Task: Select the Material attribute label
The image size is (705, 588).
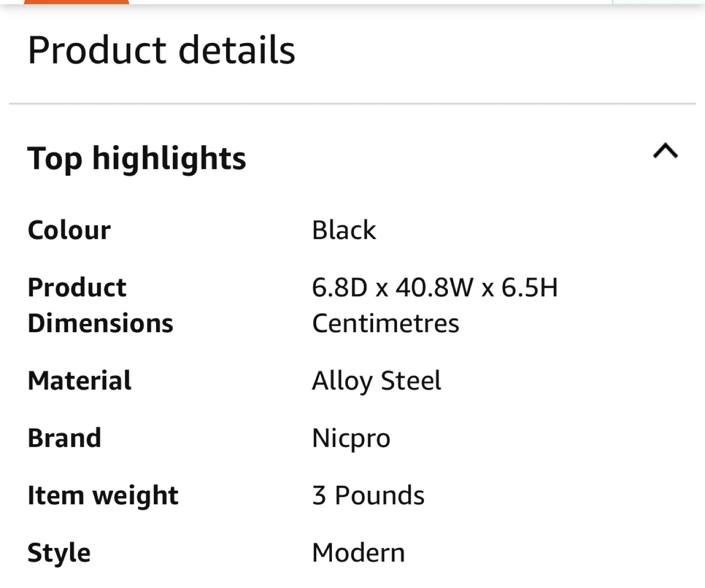Action: pos(79,381)
